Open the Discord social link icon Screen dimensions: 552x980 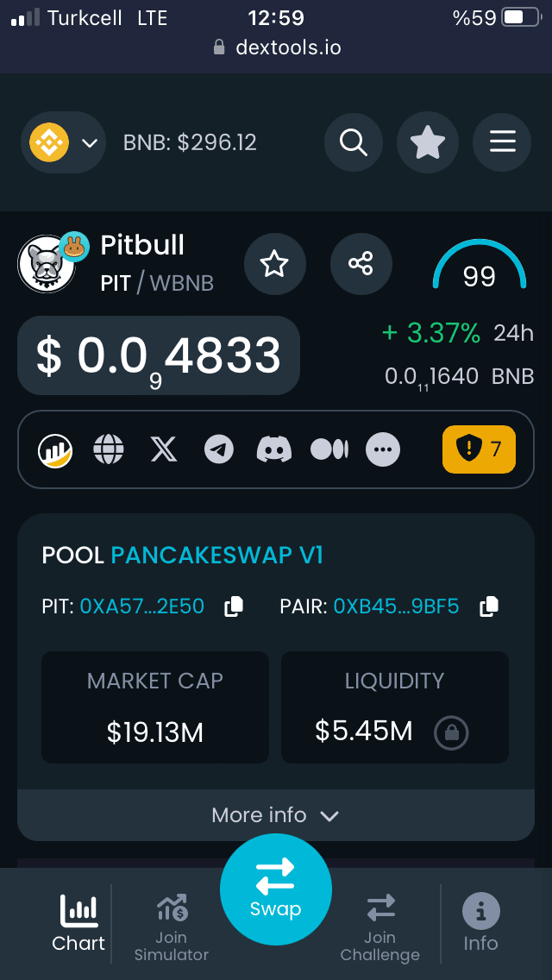[x=274, y=449]
